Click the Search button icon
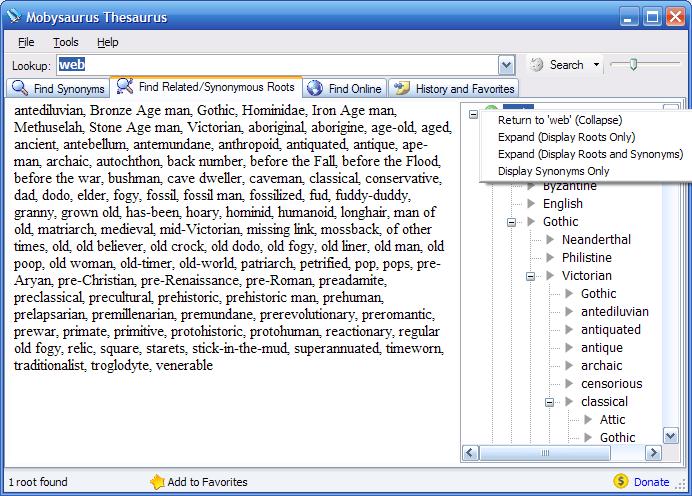The width and height of the screenshot is (692, 496). [537, 65]
